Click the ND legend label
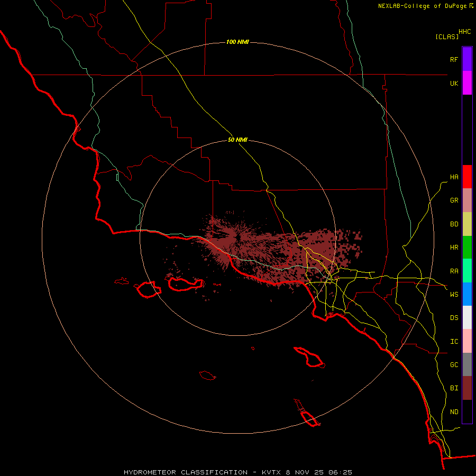The image size is (476, 476). pos(454,412)
